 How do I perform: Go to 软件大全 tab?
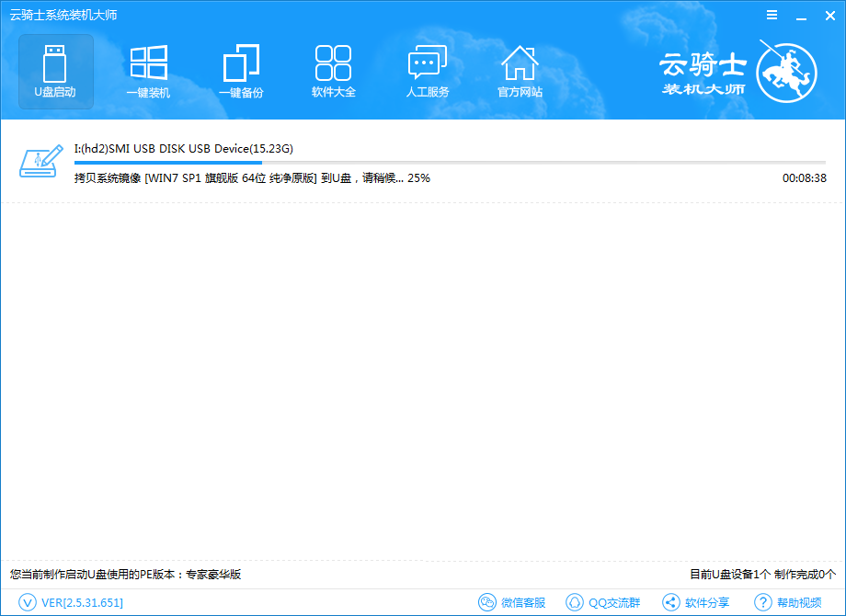point(334,72)
